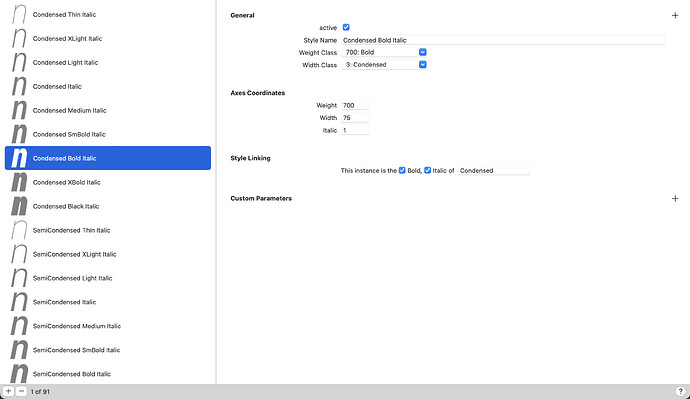Select the Condensed Black Italic instance

tap(108, 206)
